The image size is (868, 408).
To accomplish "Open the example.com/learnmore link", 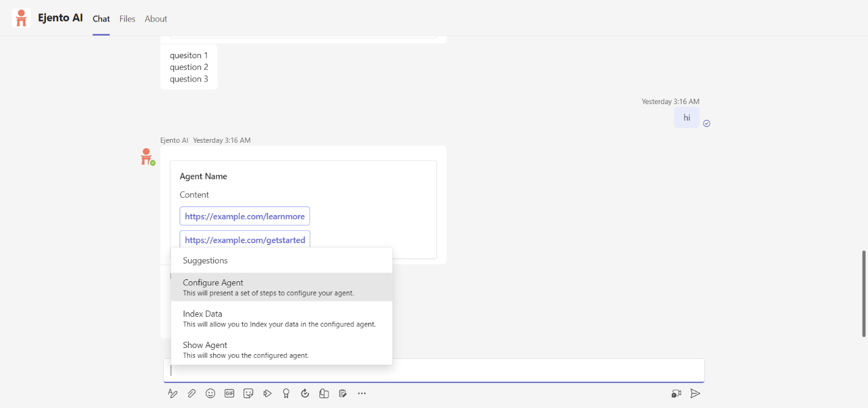I will [x=245, y=216].
